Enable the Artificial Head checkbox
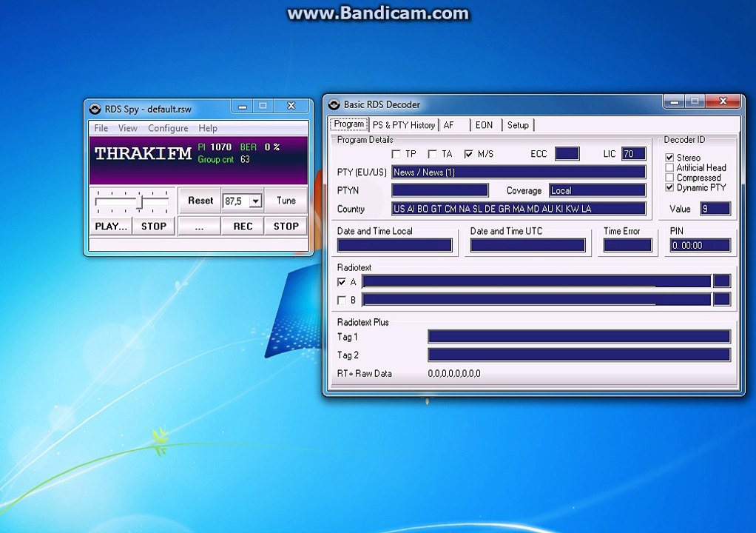This screenshot has width=756, height=533. (669, 167)
